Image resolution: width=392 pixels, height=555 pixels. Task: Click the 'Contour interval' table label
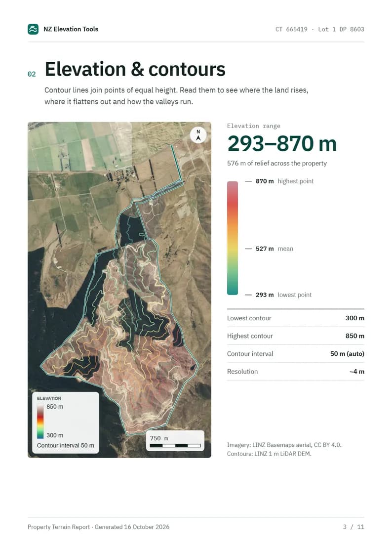pos(250,353)
